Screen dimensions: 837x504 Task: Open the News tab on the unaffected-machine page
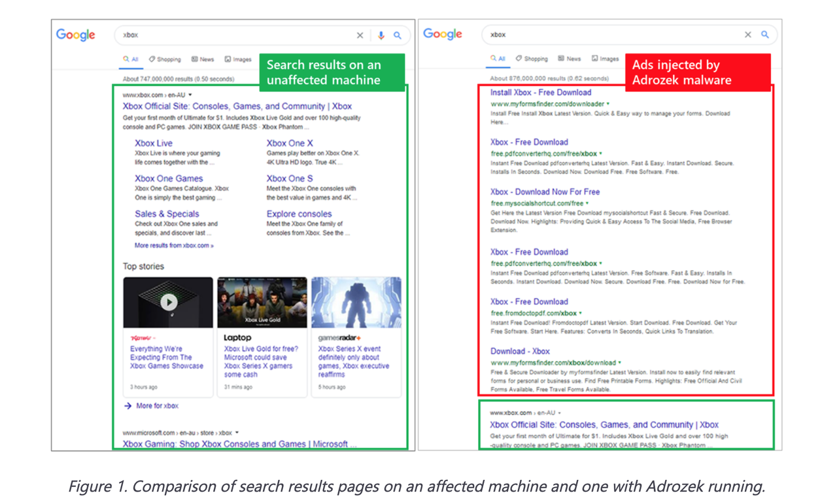pos(203,59)
